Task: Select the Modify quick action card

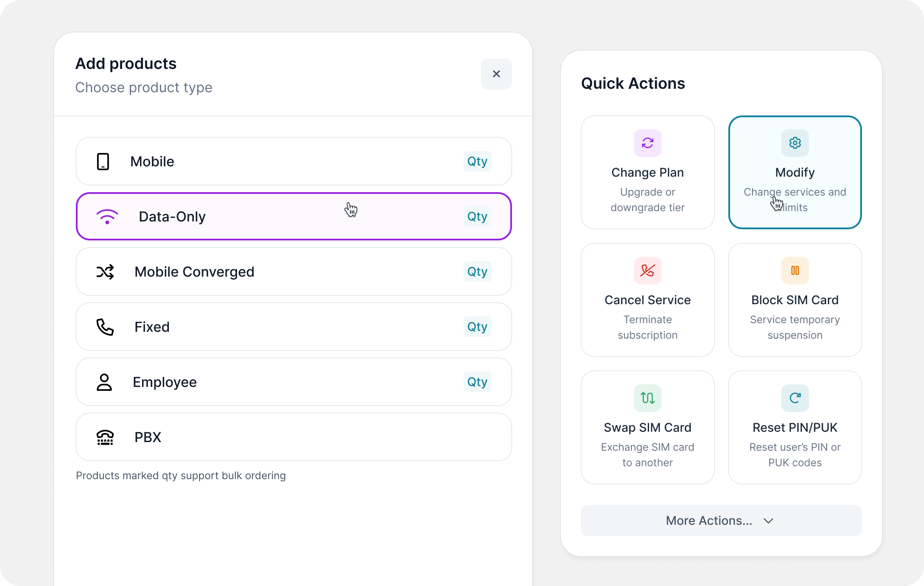Action: pyautogui.click(x=795, y=172)
